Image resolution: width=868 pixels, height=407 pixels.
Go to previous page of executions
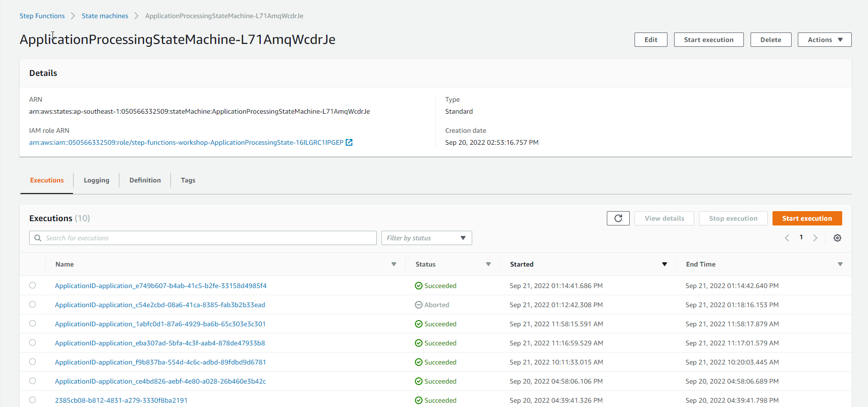787,238
